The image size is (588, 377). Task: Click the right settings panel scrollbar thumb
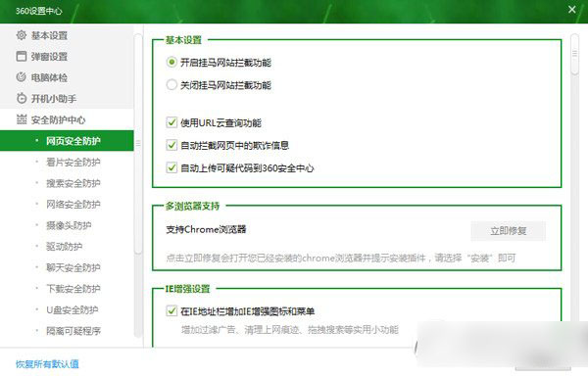coord(574,54)
